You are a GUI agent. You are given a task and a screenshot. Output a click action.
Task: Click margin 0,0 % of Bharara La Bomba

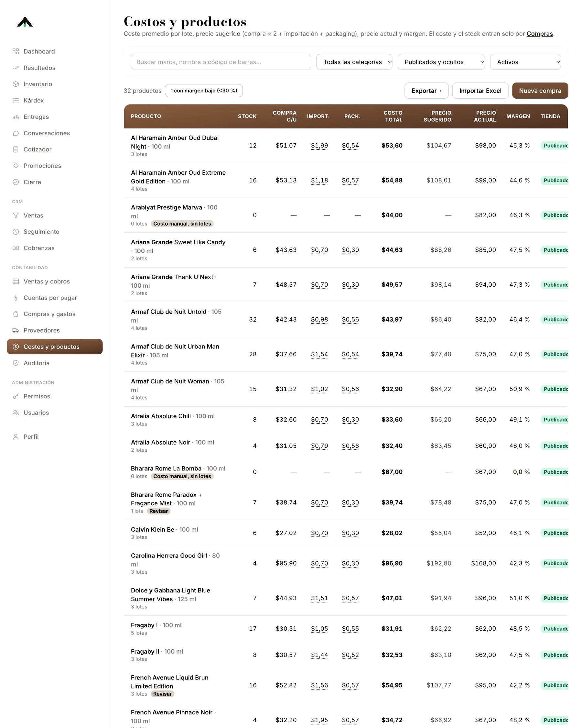click(x=521, y=472)
